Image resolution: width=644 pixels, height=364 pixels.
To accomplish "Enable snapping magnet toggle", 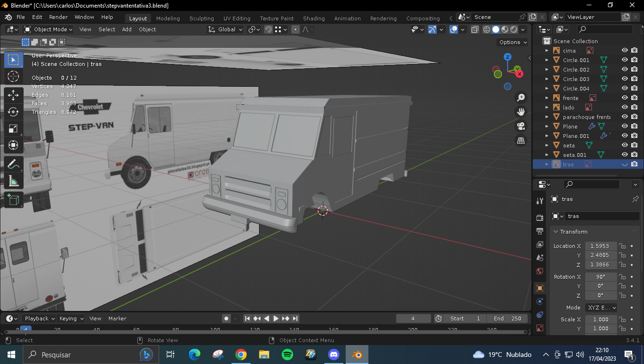I will coord(268,29).
